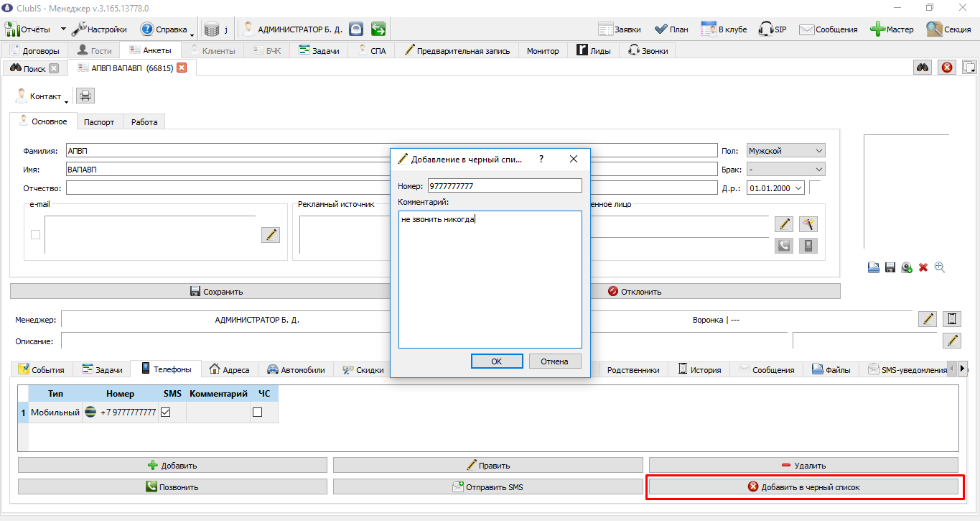Open Настройки with the wrench icon
Image resolution: width=980 pixels, height=521 pixels.
pos(100,29)
